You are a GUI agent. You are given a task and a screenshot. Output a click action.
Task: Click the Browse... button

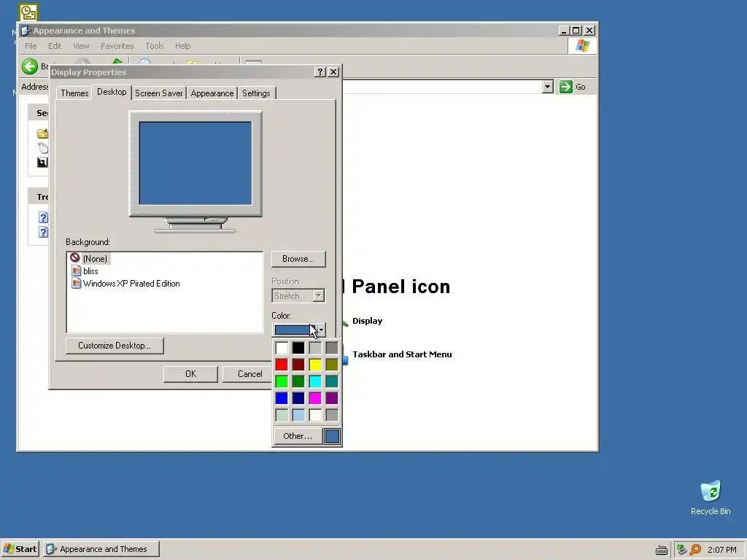click(298, 259)
